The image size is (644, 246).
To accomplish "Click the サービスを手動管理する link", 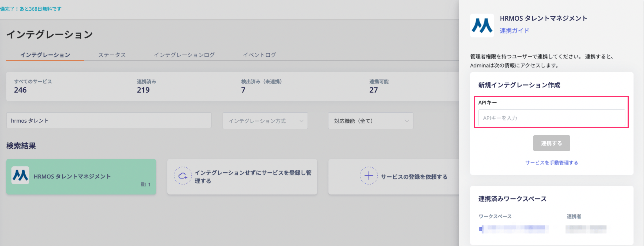I will (x=552, y=163).
